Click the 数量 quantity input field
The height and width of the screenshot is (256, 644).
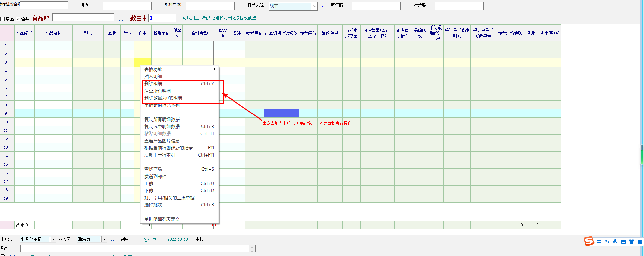pos(162,18)
